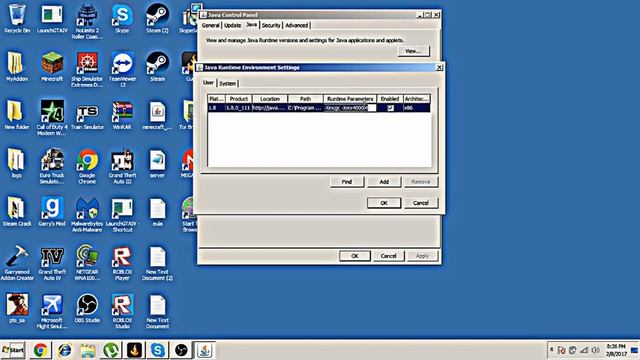This screenshot has height=360, width=640.
Task: Click the Java taskbar button
Action: point(204,350)
